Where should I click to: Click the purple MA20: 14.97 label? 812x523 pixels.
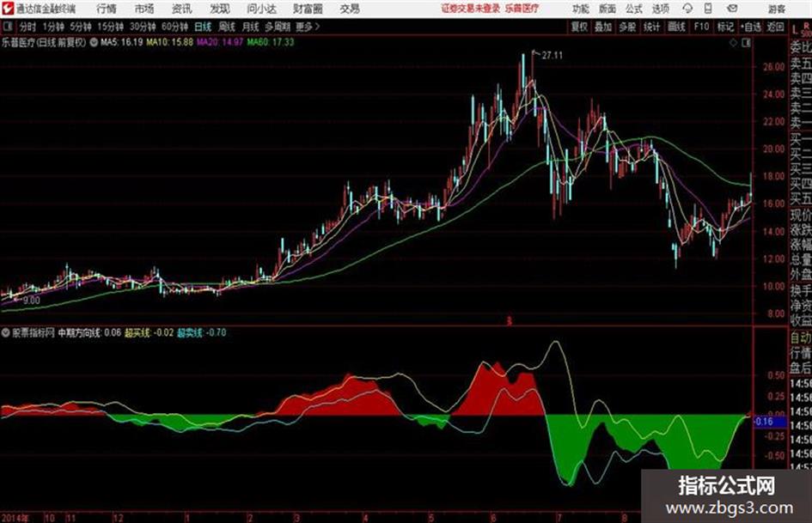220,42
